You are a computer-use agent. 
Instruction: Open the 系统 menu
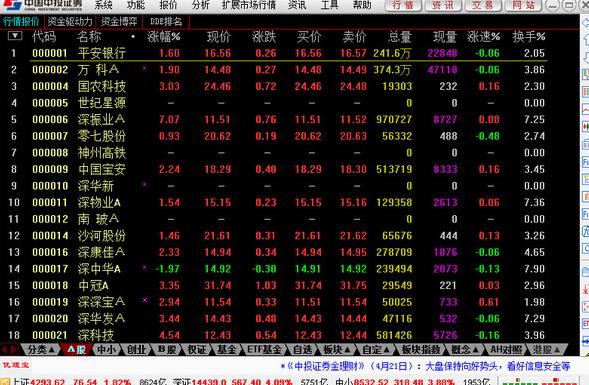103,5
